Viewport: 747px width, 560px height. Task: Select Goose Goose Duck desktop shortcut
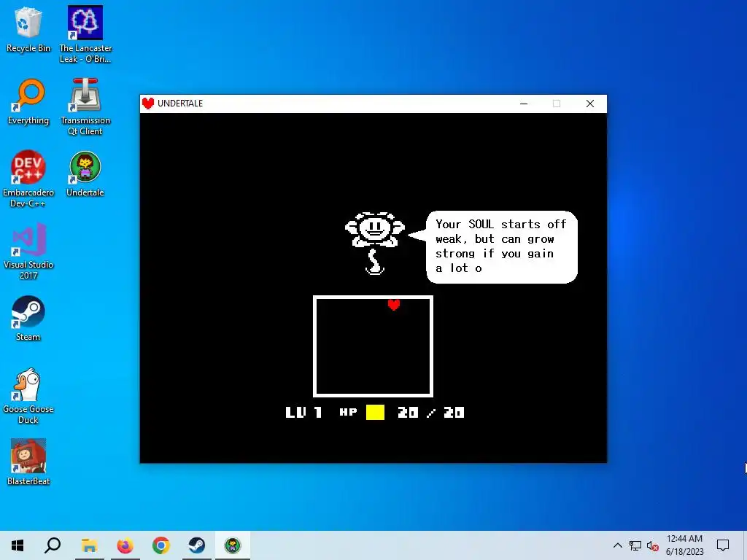(28, 395)
